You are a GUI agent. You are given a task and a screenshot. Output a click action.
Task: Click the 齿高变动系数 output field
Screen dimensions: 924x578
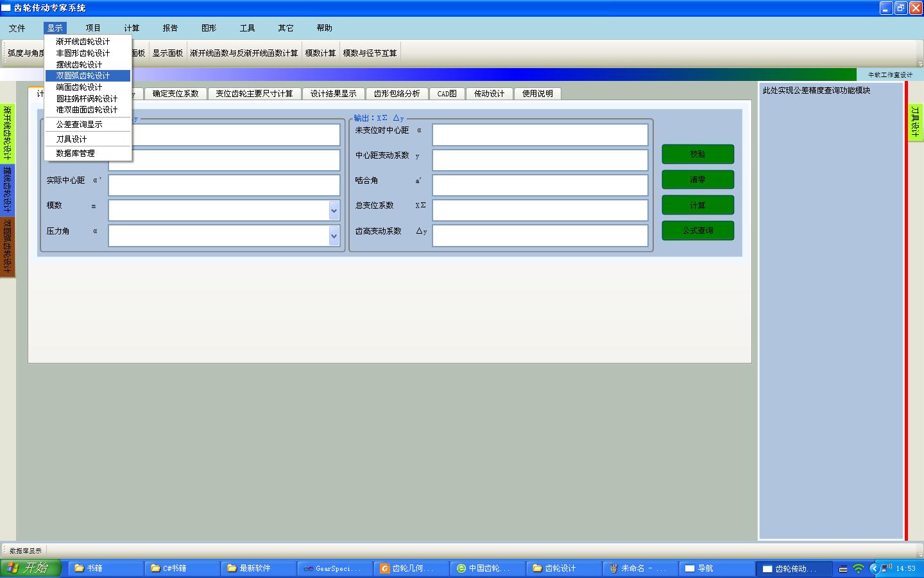540,236
